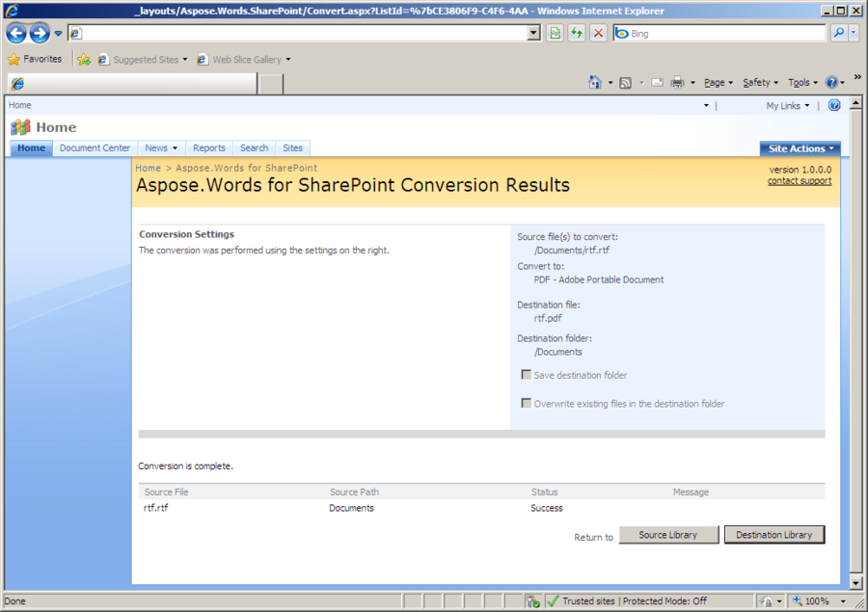Viewport: 868px width, 612px height.
Task: Click the Home page icon in command bar
Action: pos(595,83)
